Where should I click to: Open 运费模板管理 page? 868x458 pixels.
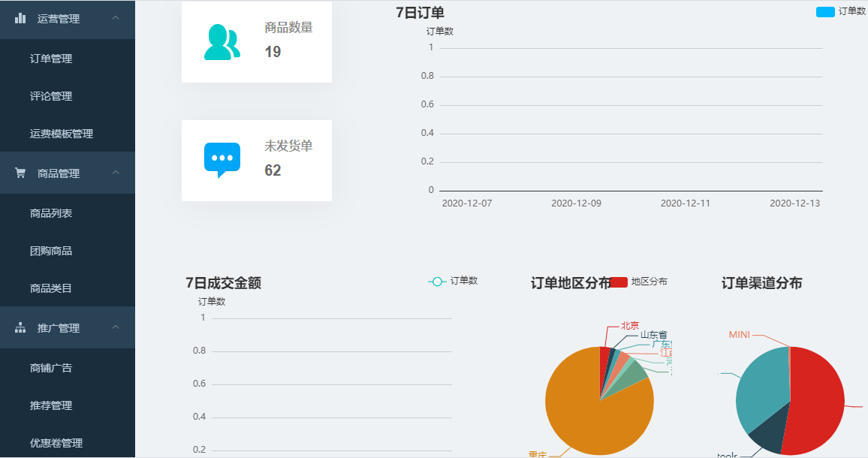point(62,134)
